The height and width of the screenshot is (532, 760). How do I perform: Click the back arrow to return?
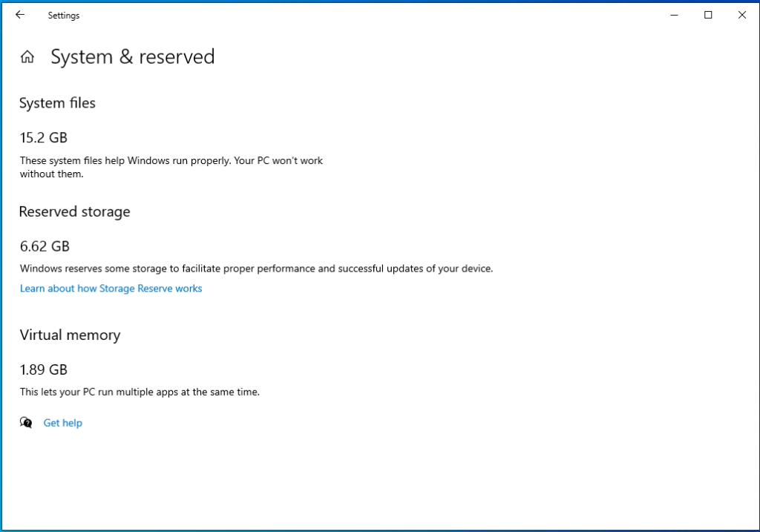(19, 14)
